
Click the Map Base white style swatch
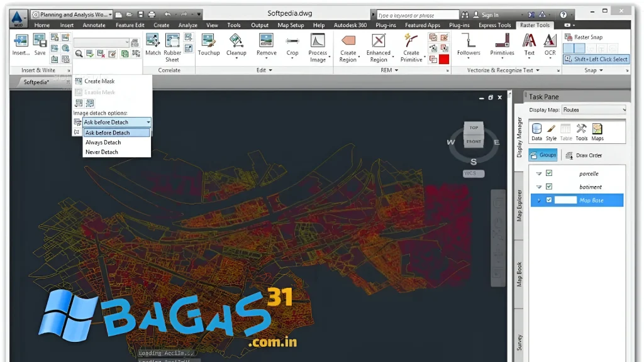pos(565,200)
